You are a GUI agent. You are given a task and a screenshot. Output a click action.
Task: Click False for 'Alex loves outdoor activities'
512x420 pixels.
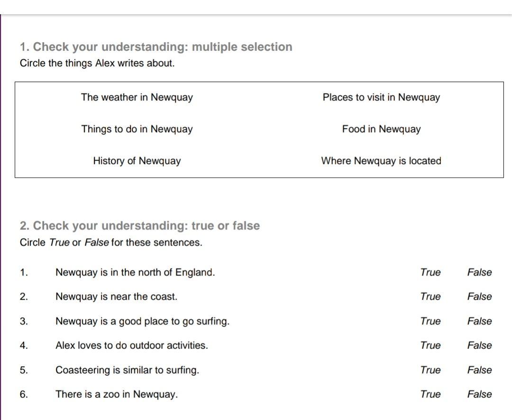[x=479, y=346]
